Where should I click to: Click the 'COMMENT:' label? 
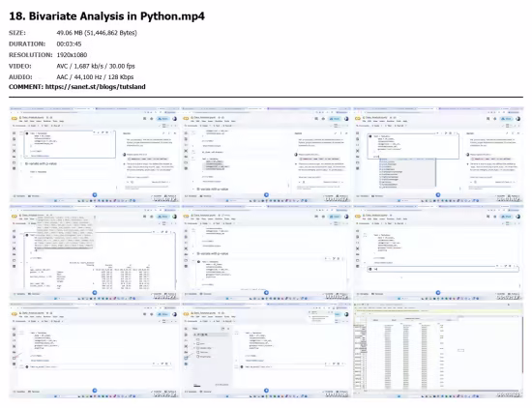26,87
